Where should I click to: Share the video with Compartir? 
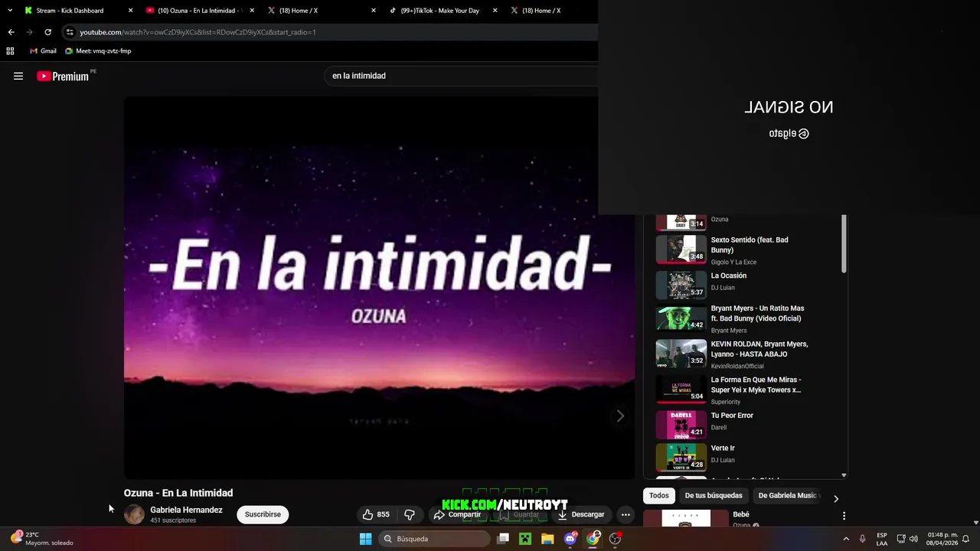click(457, 514)
